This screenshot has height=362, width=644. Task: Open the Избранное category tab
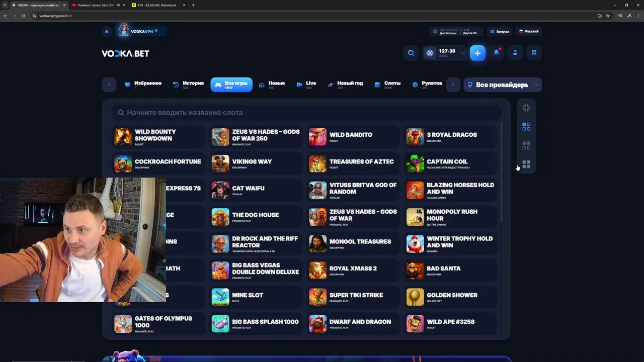tap(143, 84)
